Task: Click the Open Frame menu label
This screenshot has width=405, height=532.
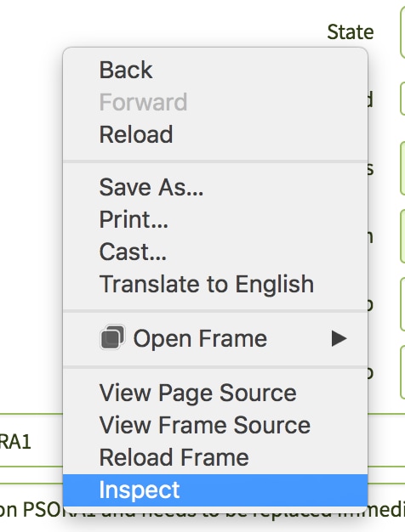Action: [200, 338]
